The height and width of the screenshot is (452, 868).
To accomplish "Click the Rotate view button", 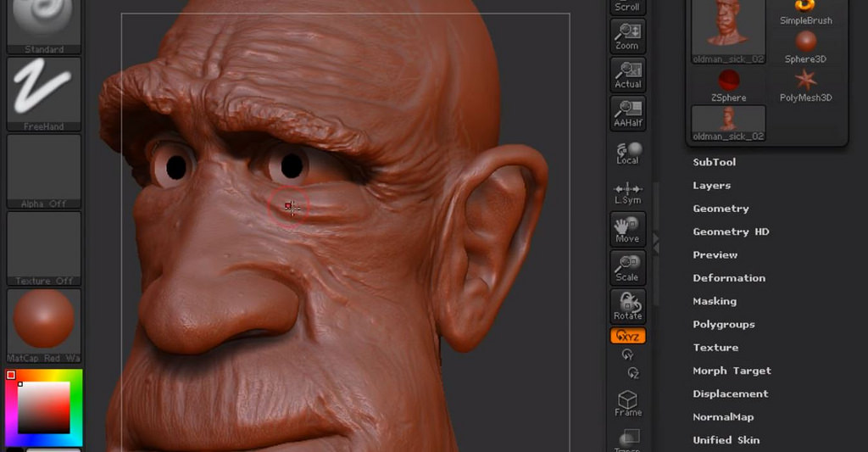I will point(628,306).
